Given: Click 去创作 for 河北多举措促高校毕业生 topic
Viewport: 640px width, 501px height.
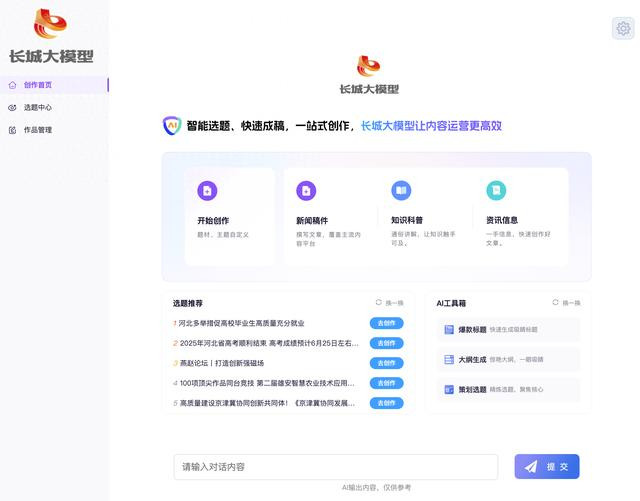Looking at the screenshot, I should coord(387,323).
